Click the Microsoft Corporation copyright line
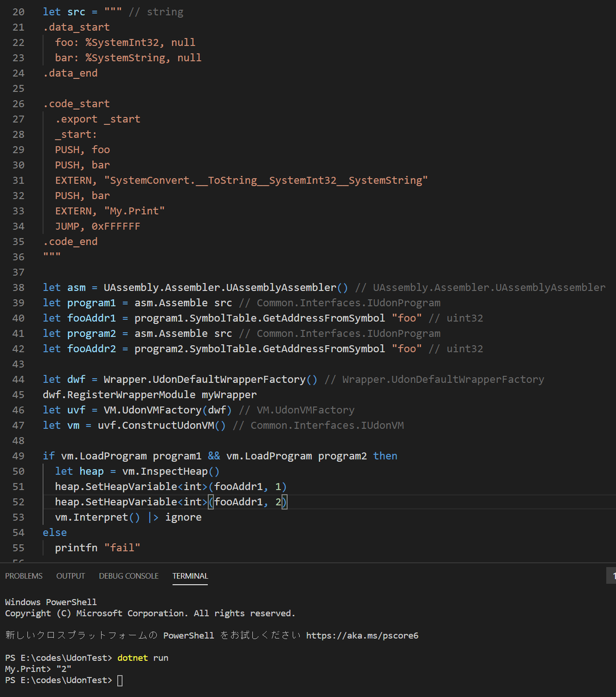The width and height of the screenshot is (616, 697). [x=150, y=613]
